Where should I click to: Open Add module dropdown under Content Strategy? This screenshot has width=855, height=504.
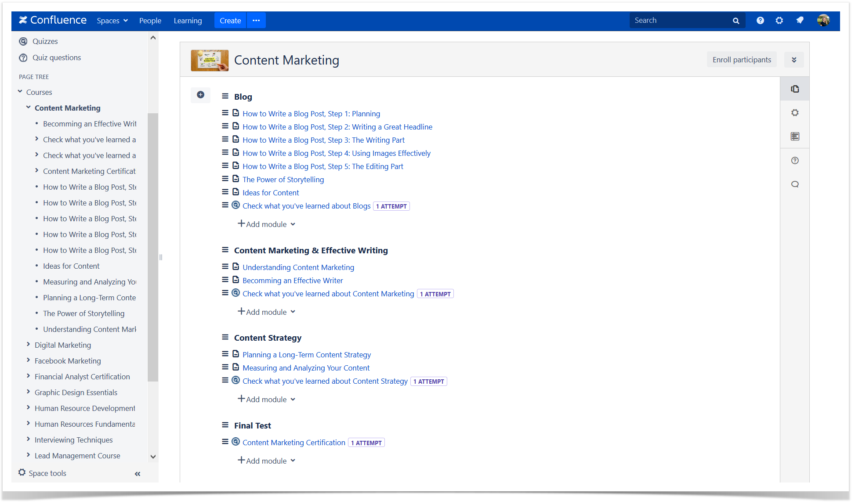pyautogui.click(x=267, y=399)
